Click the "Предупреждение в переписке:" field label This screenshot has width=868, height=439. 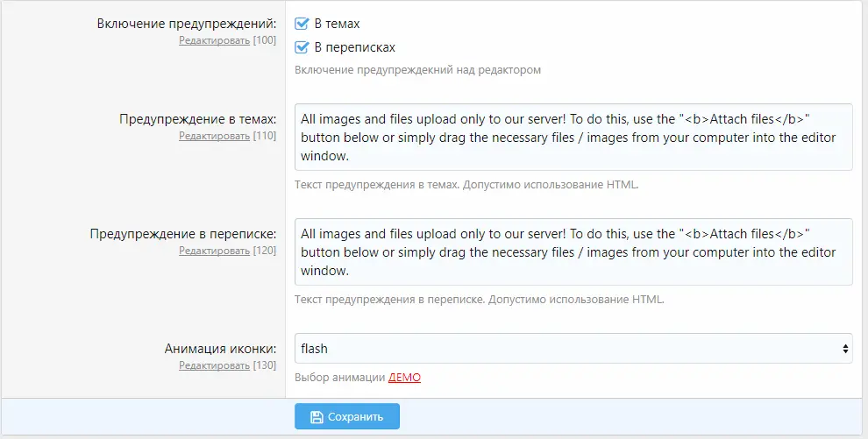(183, 234)
